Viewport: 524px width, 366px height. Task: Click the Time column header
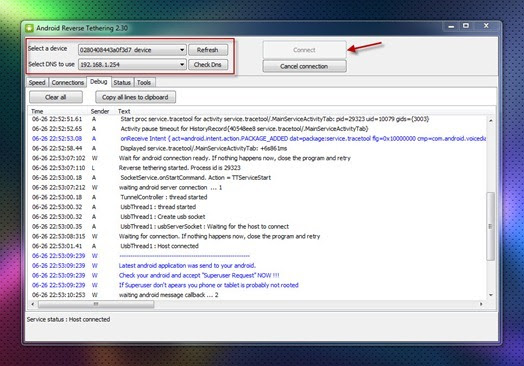(x=37, y=111)
